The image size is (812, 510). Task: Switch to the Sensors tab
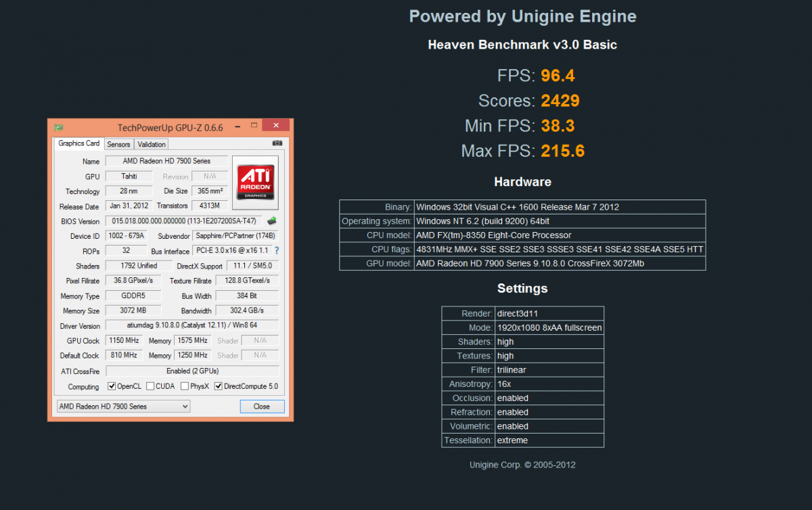point(118,144)
